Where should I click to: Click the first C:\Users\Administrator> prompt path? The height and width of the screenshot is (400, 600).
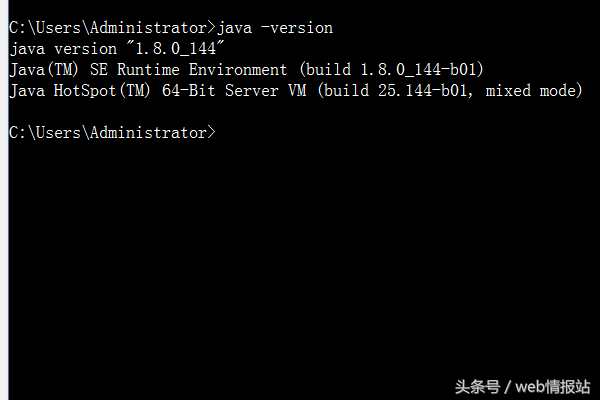[x=110, y=27]
